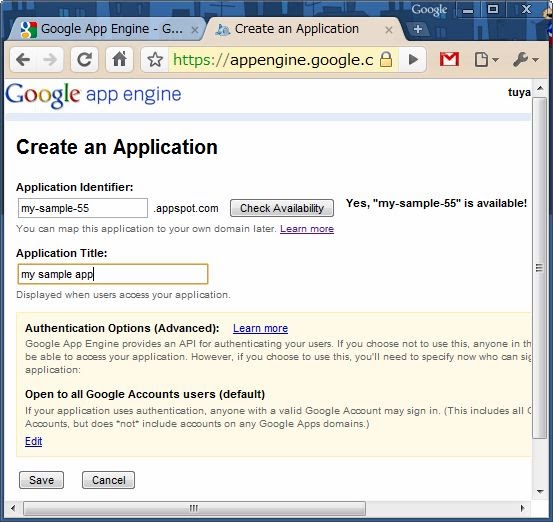Click the vertical scrollbar up arrow
Viewport: 553px width, 522px height.
(x=540, y=88)
